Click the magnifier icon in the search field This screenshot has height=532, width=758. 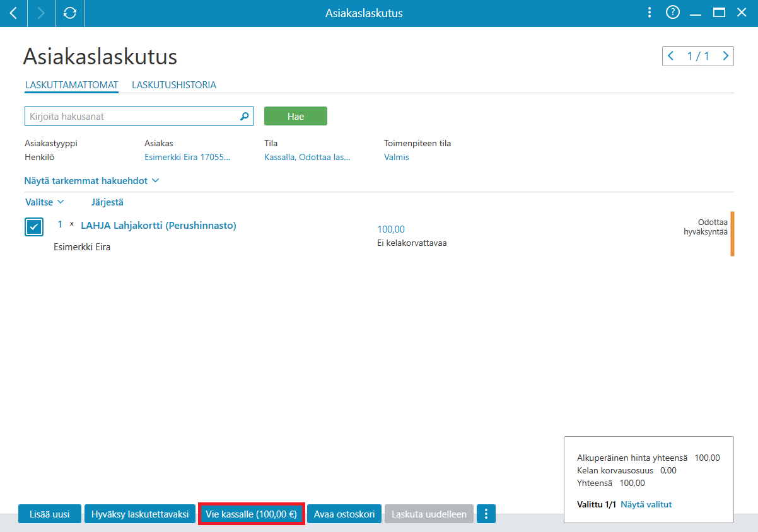coord(245,116)
